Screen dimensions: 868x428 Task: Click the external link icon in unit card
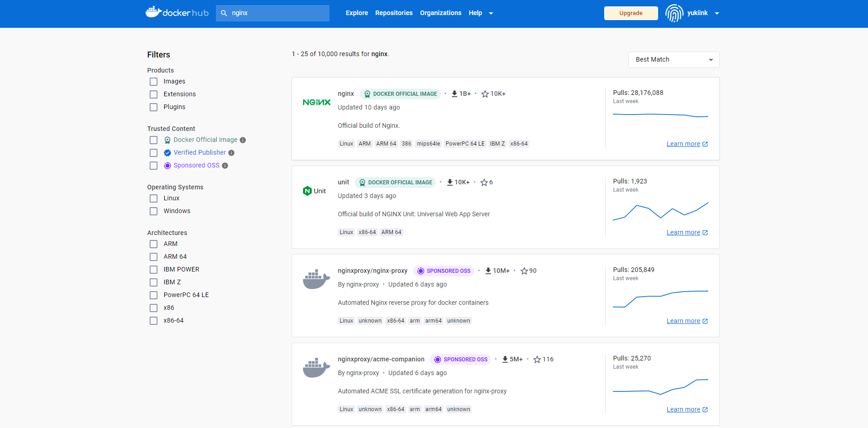[x=705, y=233]
